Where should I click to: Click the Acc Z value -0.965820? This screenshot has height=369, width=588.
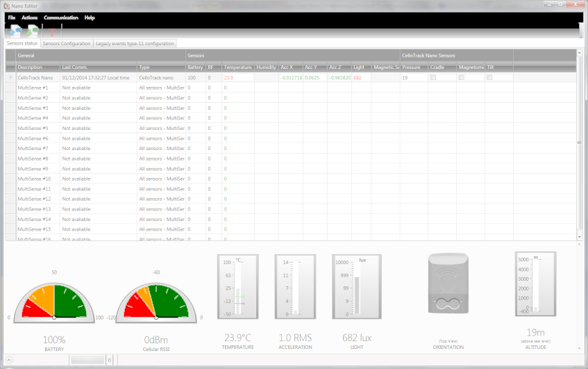coord(339,78)
